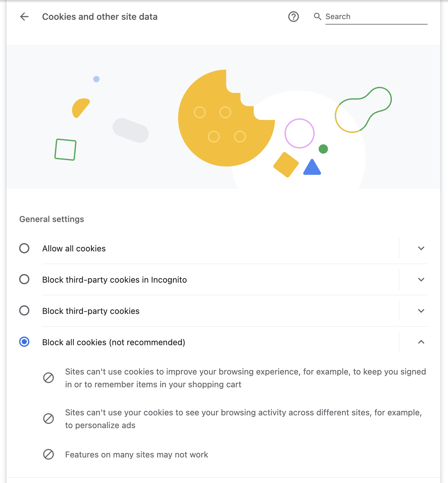Click the magnifying glass search icon
The width and height of the screenshot is (448, 483).
(x=317, y=17)
